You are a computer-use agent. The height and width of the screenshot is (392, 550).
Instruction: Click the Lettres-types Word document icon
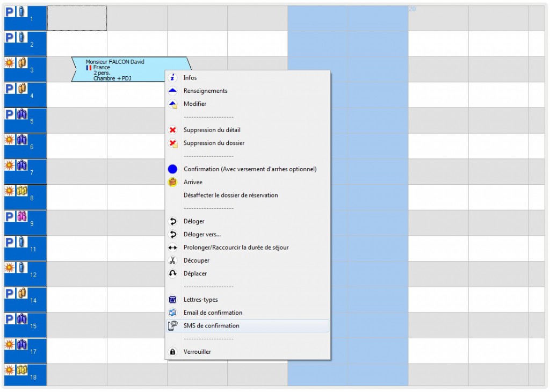click(173, 300)
